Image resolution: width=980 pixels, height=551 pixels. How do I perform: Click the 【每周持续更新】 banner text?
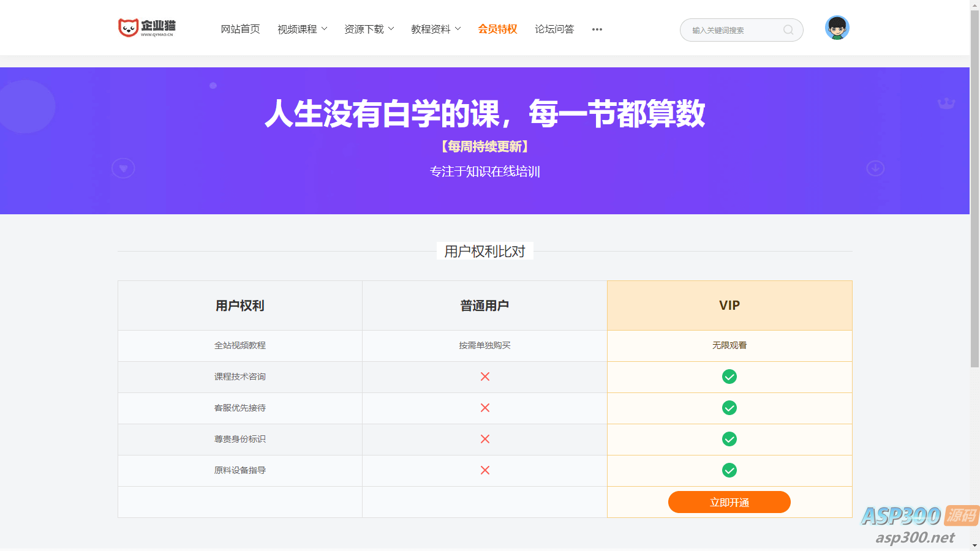484,146
